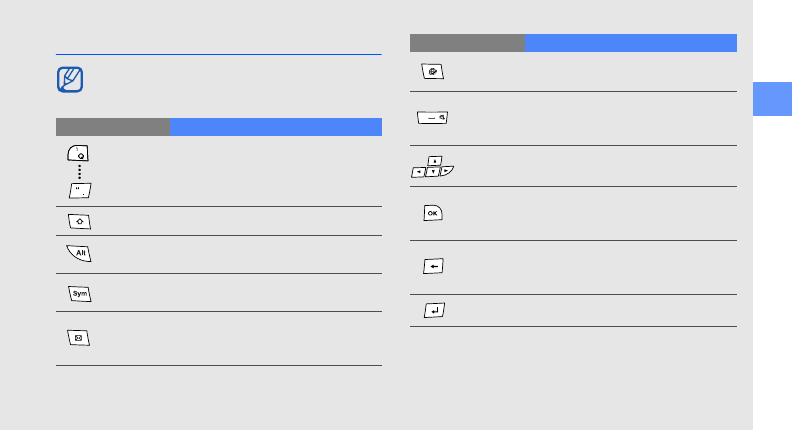Click the Enter return key icon
This screenshot has width=792, height=430.
click(433, 310)
